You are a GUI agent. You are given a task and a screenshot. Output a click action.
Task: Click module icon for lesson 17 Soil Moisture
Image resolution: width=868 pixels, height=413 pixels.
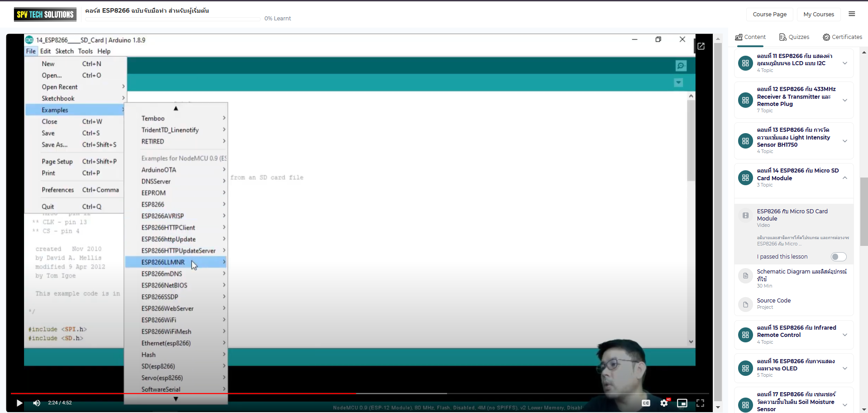click(x=745, y=405)
